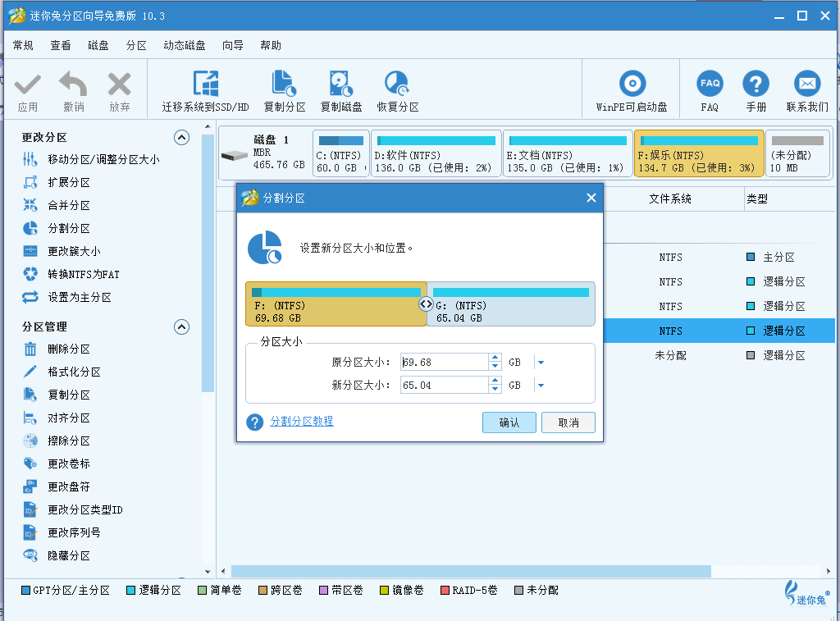Image resolution: width=840 pixels, height=621 pixels.
Task: Decrease original partition size with down arrow
Action: (x=495, y=366)
